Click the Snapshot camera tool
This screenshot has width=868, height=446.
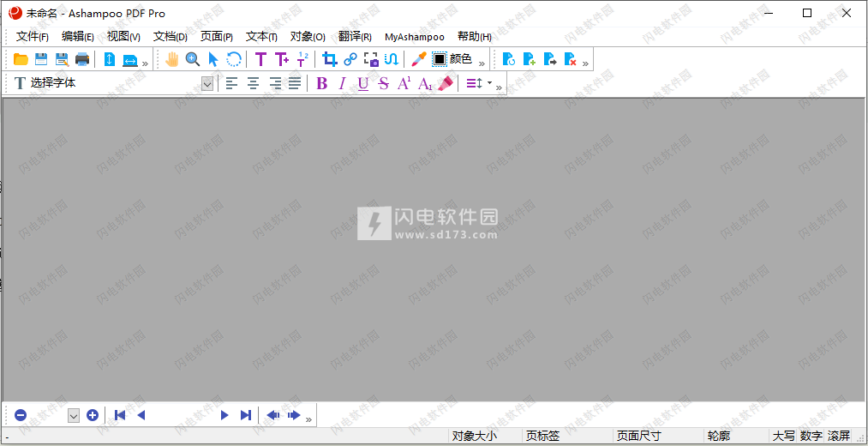(371, 59)
